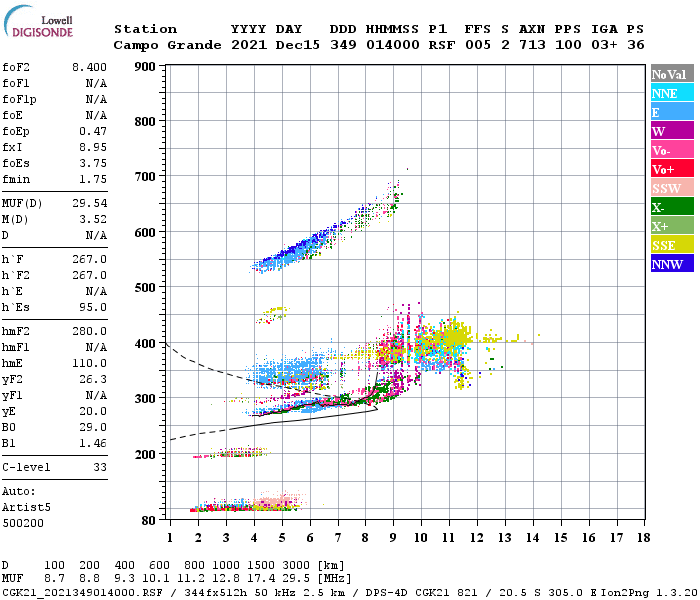Click the yF1 N/A value
700x600 pixels.
(96, 396)
